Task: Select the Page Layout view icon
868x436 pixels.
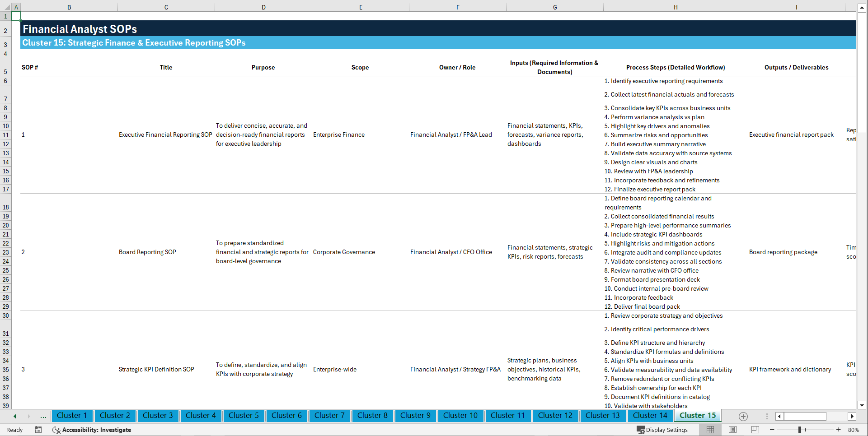Action: (x=732, y=430)
